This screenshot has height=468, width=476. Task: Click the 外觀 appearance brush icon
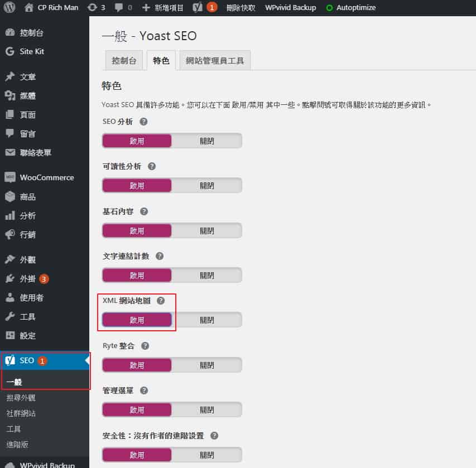(x=10, y=259)
